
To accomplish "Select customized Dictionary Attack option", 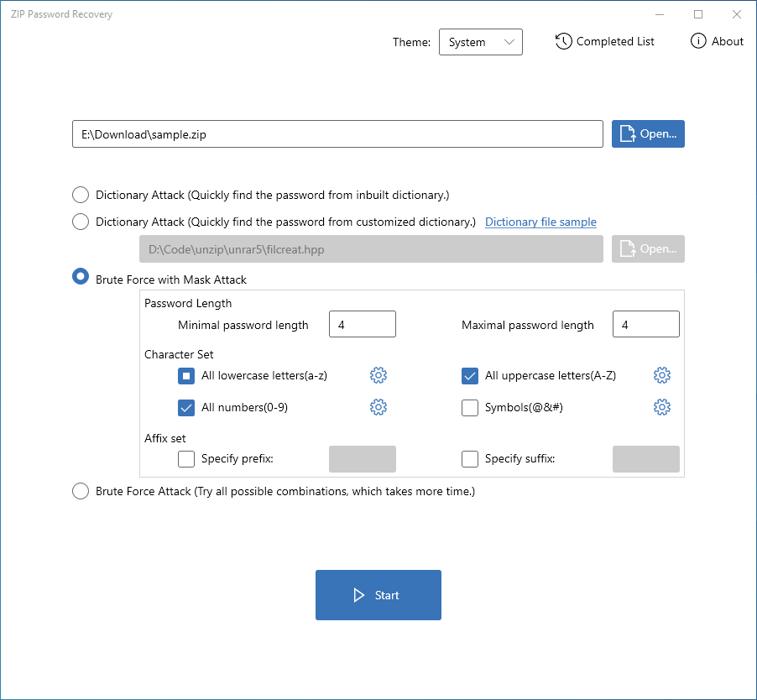I will click(81, 222).
